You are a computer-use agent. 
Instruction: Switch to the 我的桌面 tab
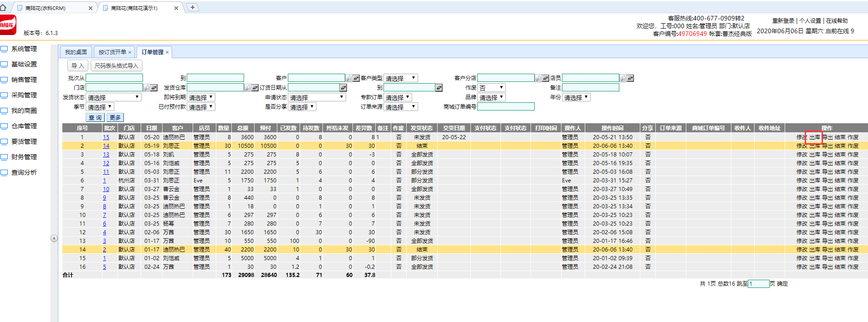76,52
